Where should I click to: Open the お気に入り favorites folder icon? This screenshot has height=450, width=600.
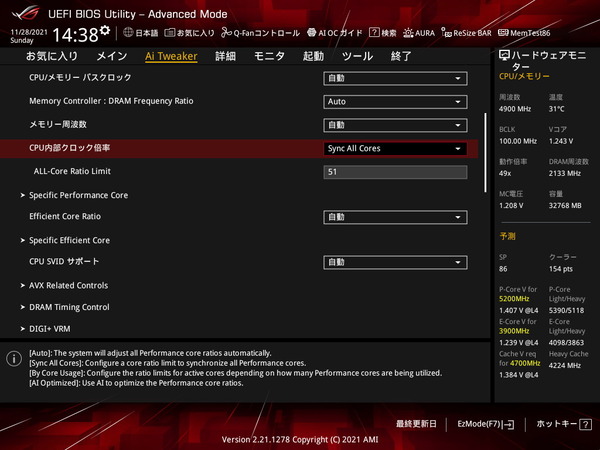click(x=170, y=33)
